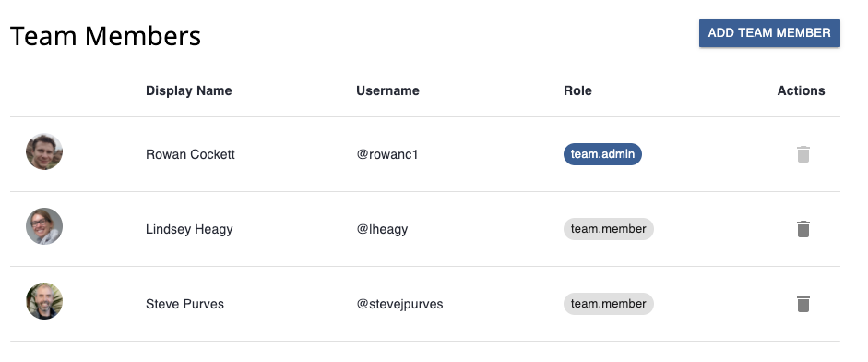Click the Role column header
The image size is (868, 362).
pos(577,90)
